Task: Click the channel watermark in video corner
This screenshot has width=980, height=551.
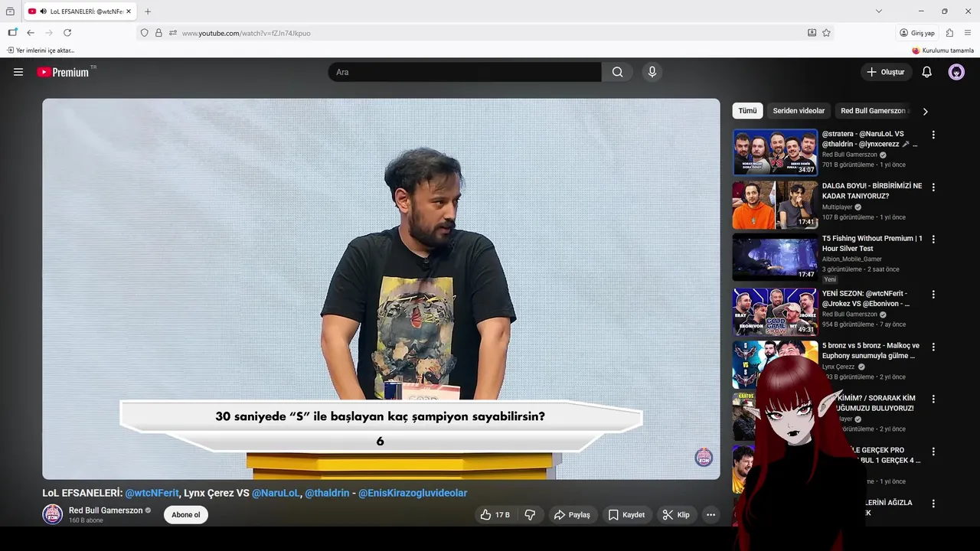Action: [704, 458]
